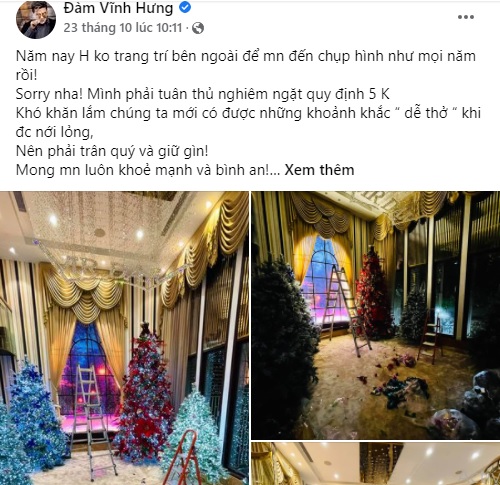500x485 pixels.
Task: Click the blue verified badge icon
Action: click(x=185, y=7)
